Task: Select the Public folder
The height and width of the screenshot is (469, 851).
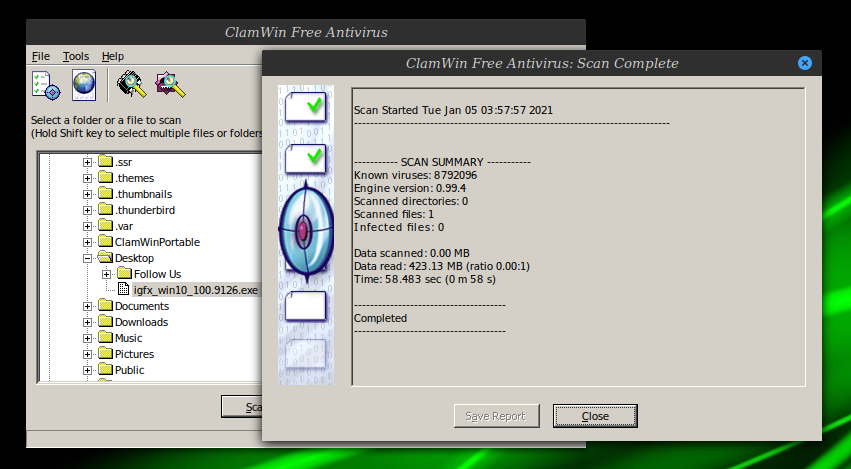Action: (129, 370)
